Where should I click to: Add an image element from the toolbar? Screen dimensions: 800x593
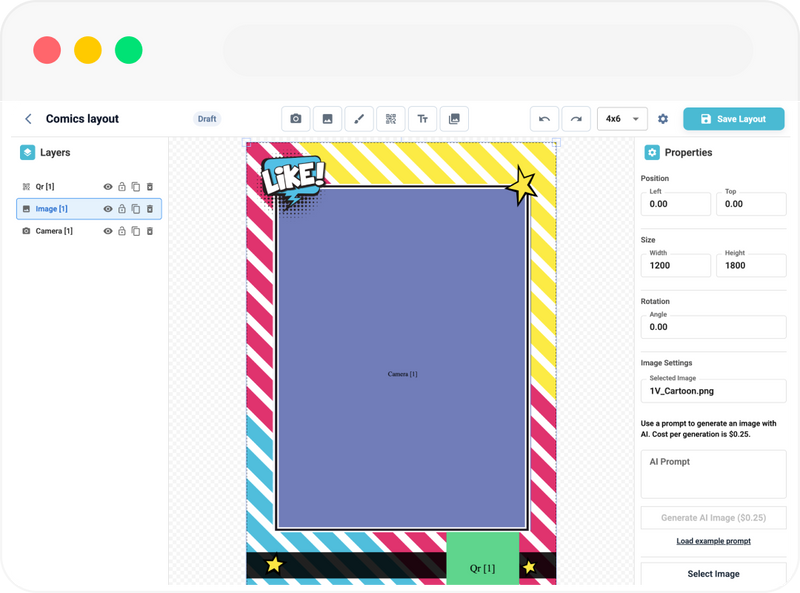[x=327, y=119]
